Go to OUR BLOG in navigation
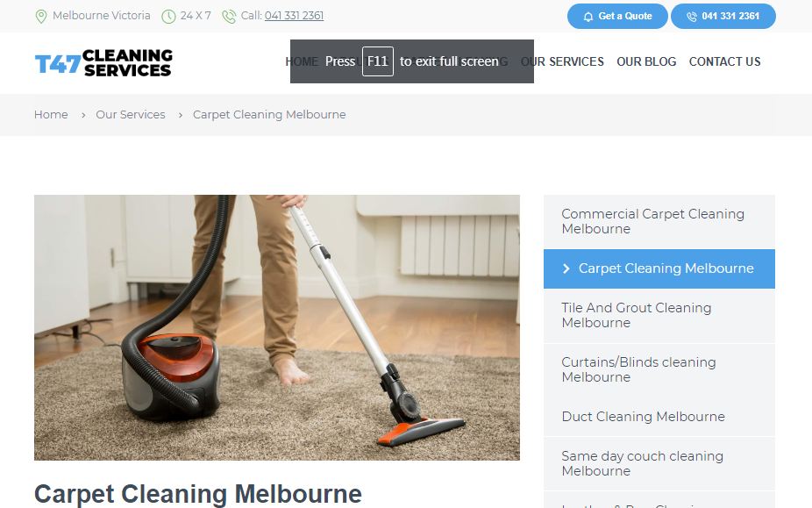Image resolution: width=812 pixels, height=508 pixels. (646, 61)
